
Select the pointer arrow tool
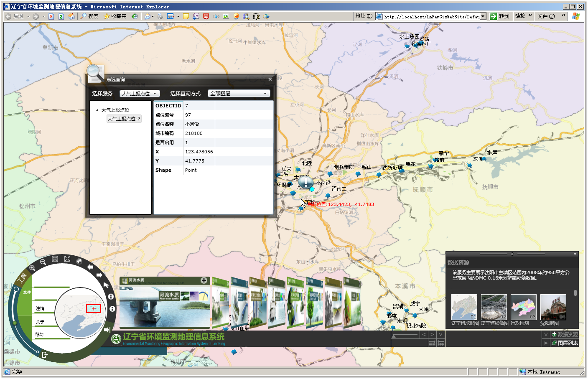pos(106,285)
